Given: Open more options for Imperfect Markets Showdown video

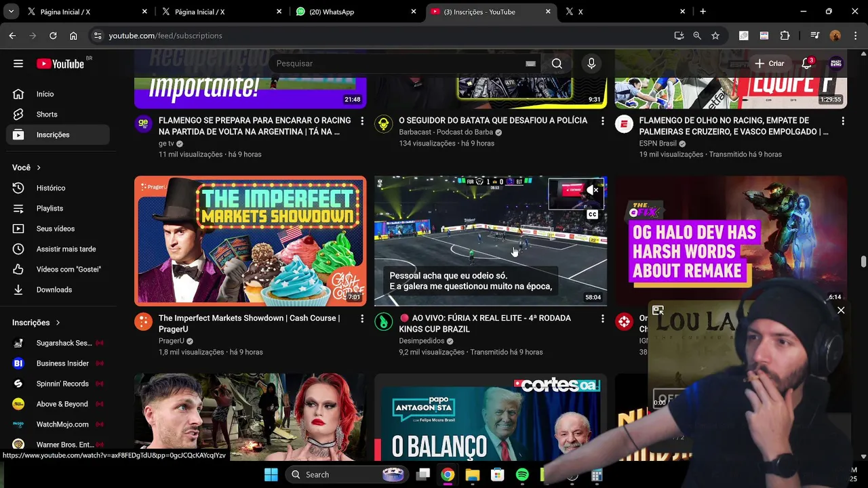Looking at the screenshot, I should tap(362, 319).
